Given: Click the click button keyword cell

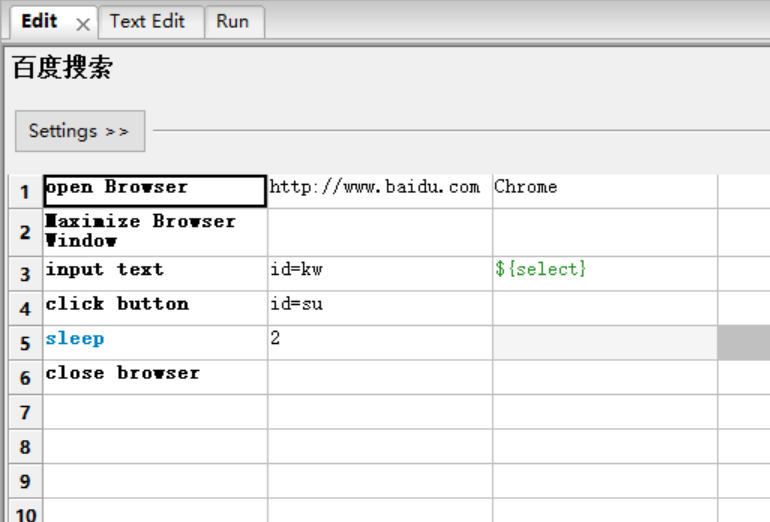Looking at the screenshot, I should (x=155, y=308).
